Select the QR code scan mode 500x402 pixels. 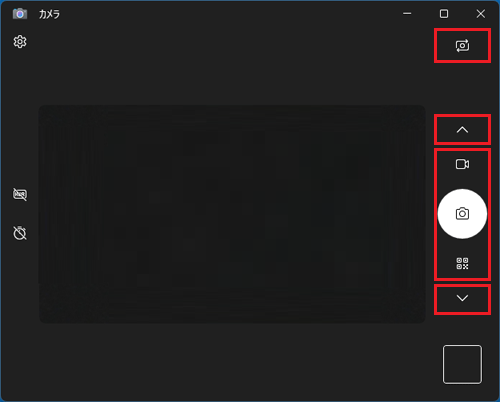[462, 263]
